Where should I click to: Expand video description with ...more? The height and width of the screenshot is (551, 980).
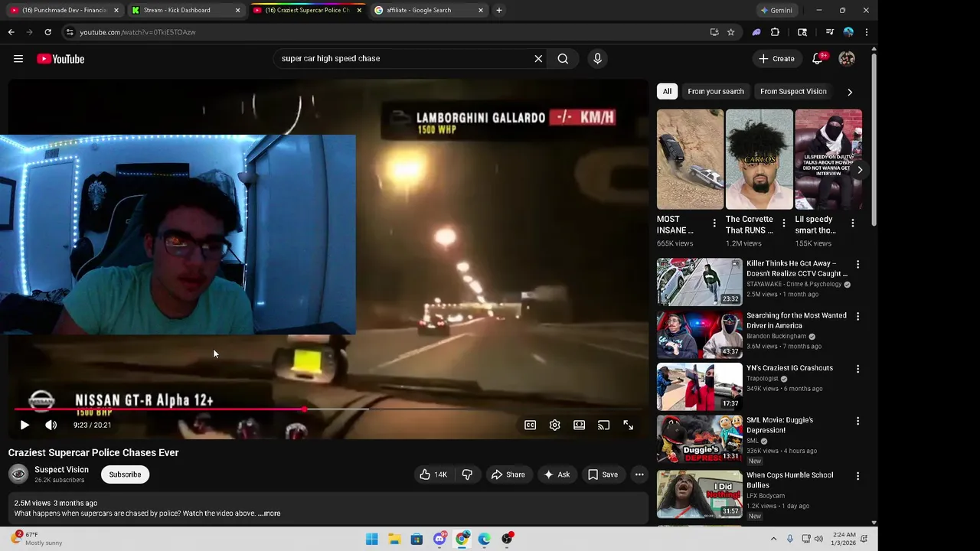[269, 514]
